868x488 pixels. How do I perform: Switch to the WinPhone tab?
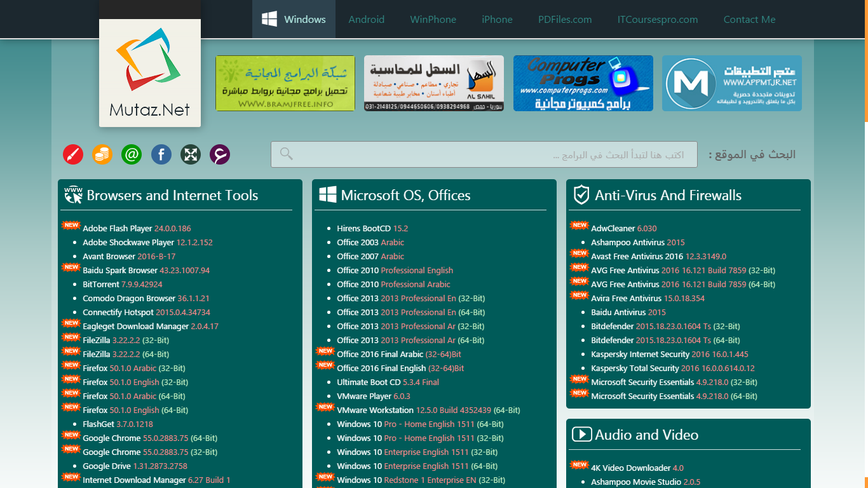[x=433, y=20]
